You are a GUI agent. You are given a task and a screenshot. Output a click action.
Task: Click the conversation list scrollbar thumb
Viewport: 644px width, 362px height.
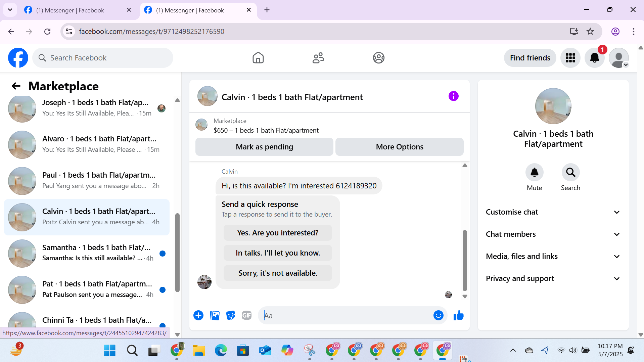(x=177, y=253)
